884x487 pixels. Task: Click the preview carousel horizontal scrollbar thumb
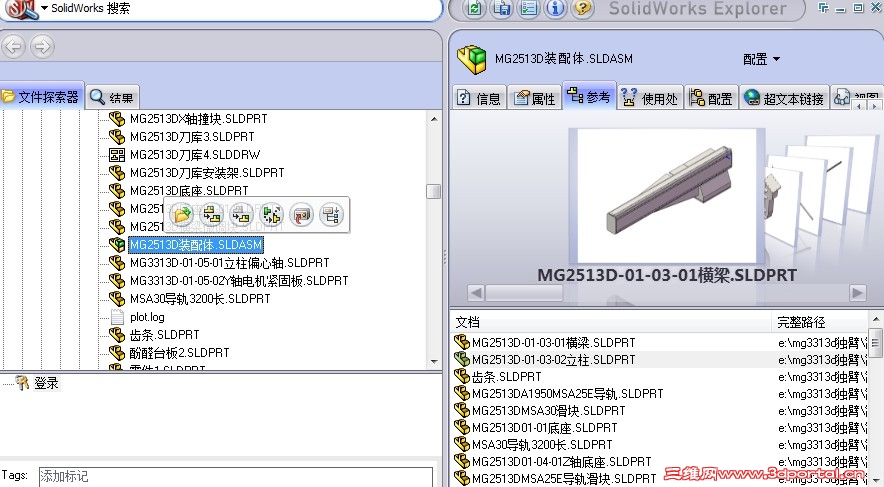coord(524,293)
